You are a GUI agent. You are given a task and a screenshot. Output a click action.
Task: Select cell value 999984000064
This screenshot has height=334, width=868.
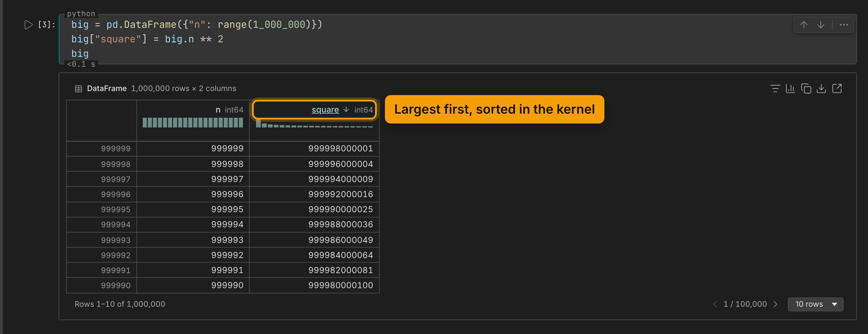pos(340,255)
